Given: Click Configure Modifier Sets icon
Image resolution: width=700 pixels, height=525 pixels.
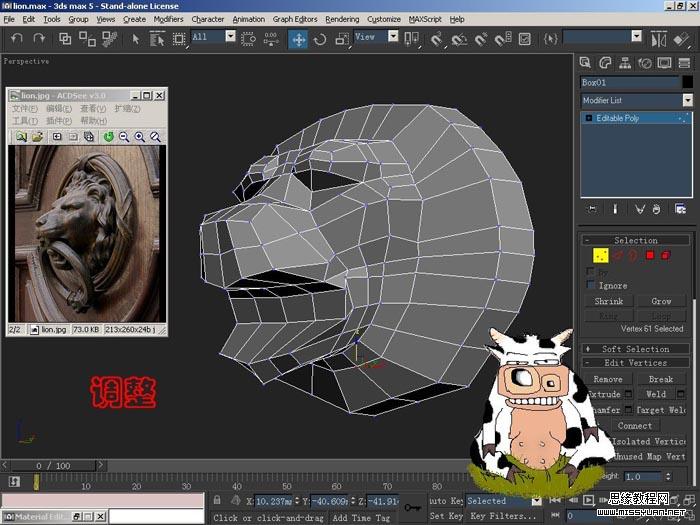Looking at the screenshot, I should [x=680, y=209].
